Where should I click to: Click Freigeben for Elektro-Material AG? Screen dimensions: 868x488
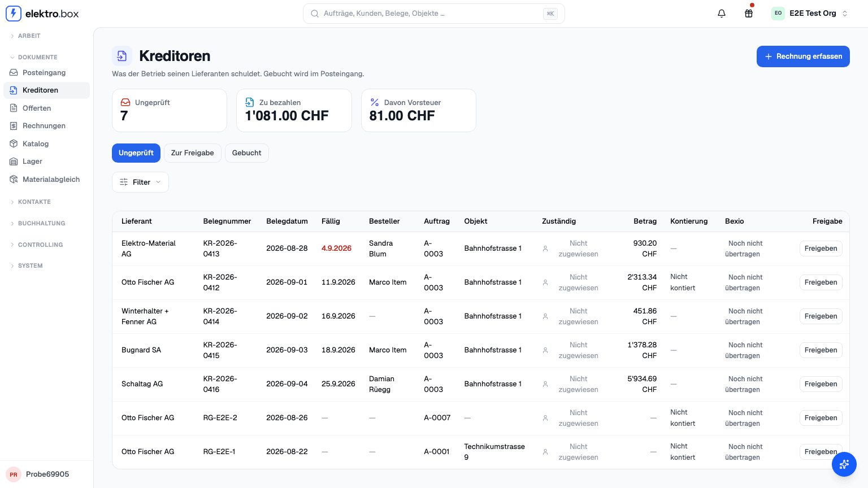pyautogui.click(x=821, y=249)
